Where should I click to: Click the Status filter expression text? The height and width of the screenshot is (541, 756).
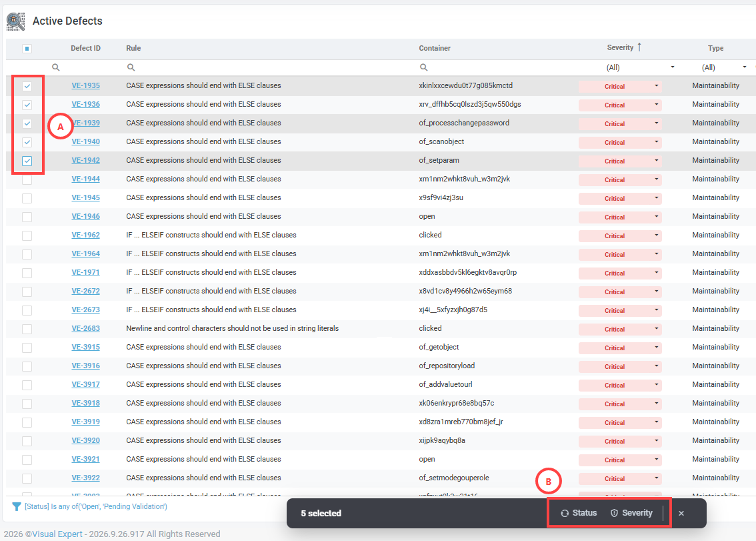click(96, 506)
